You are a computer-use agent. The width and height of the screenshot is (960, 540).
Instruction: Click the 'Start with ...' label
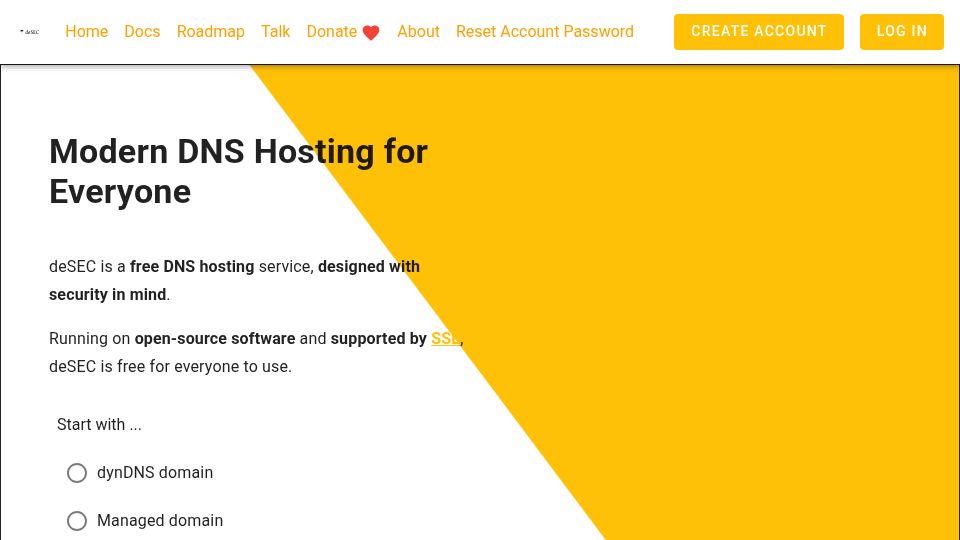pos(99,424)
